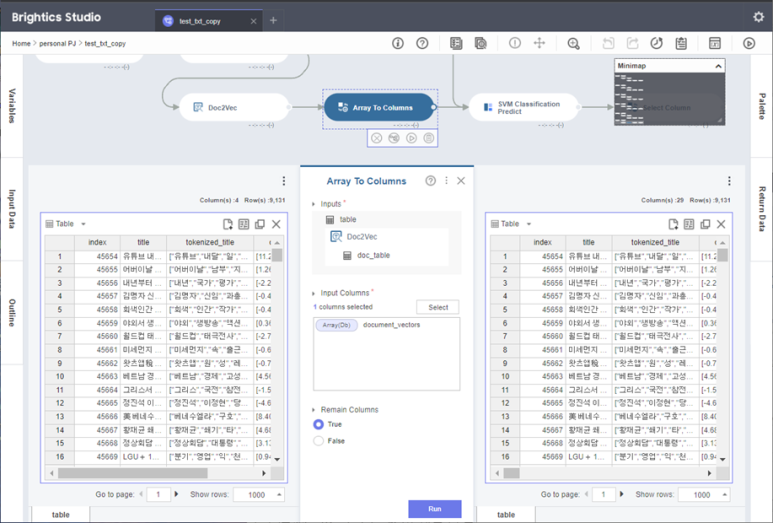Open help in Array To Columns panel header
The width and height of the screenshot is (773, 523).
[x=430, y=181]
